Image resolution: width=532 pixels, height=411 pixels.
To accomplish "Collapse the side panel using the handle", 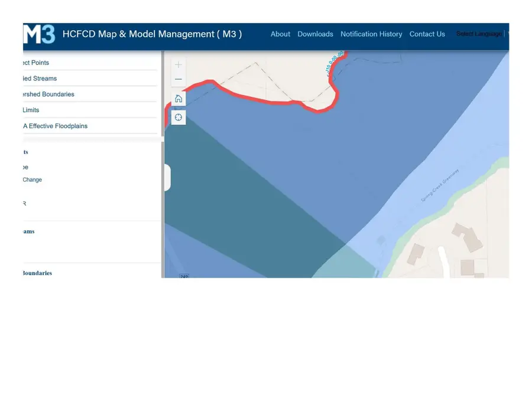I will (x=167, y=178).
